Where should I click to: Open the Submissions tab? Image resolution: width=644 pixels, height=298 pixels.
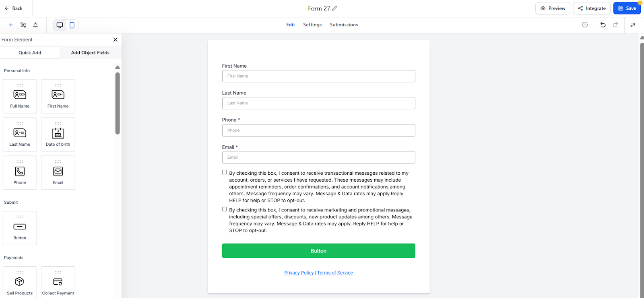coord(344,25)
